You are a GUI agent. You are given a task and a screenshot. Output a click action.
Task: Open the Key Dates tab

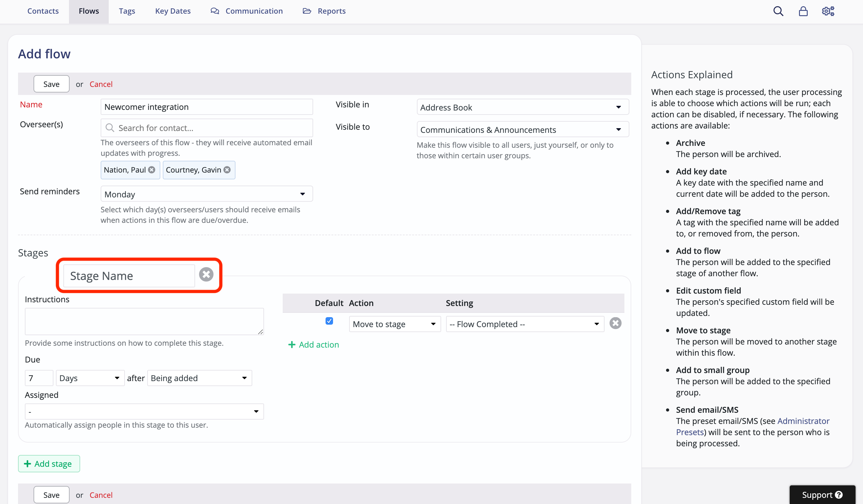pyautogui.click(x=173, y=11)
